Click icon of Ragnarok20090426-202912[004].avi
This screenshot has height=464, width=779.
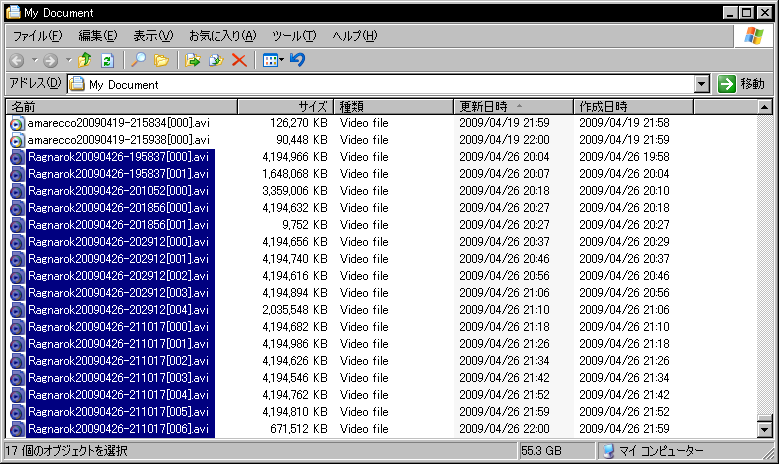pos(17,310)
